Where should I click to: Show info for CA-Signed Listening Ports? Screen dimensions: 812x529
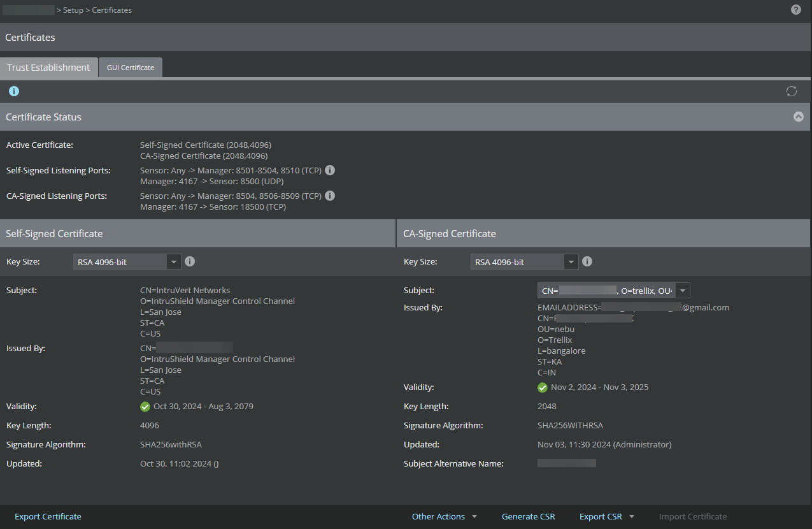[330, 196]
